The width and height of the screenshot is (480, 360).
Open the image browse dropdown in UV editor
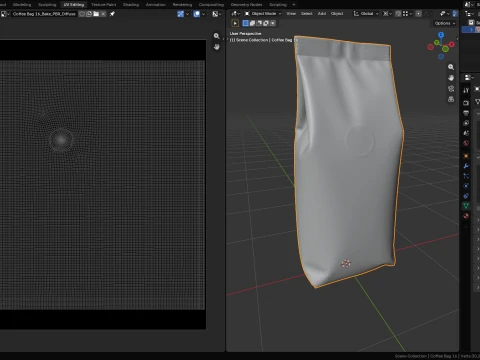5,14
